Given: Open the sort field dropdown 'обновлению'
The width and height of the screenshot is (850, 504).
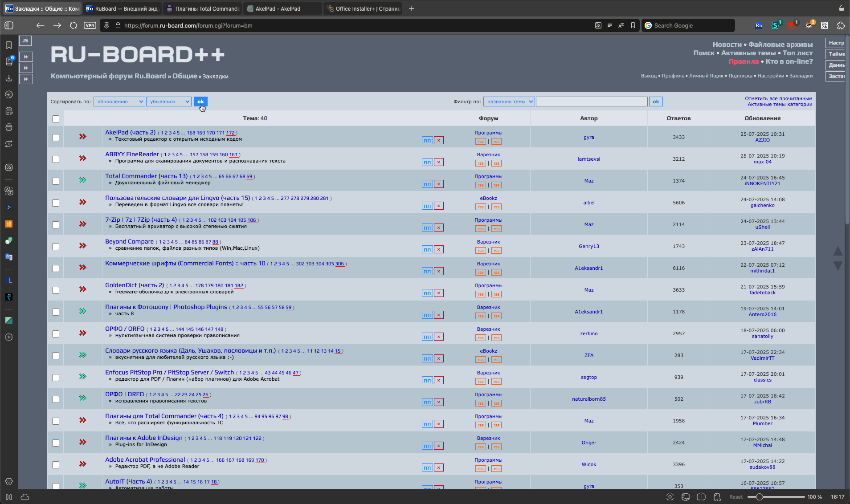Looking at the screenshot, I should click(x=119, y=102).
